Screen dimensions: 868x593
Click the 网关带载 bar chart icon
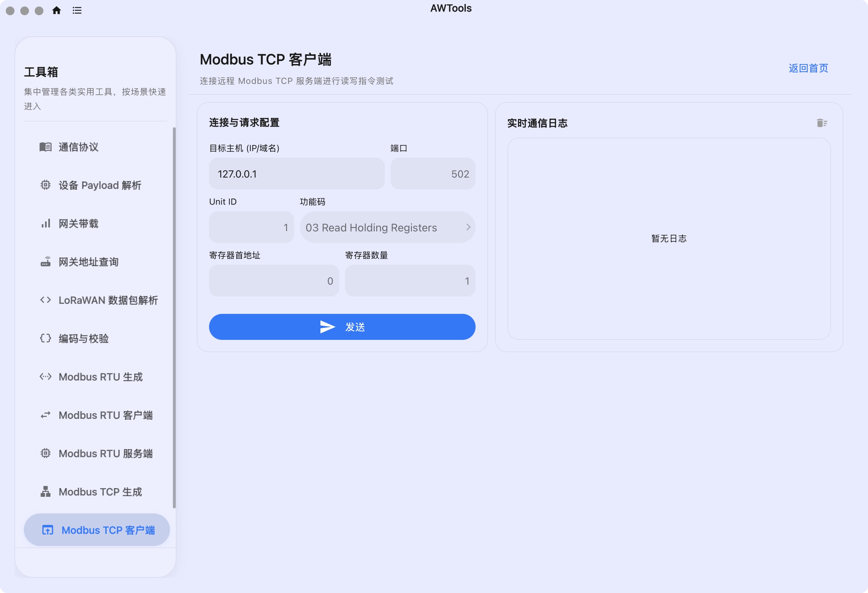point(46,224)
